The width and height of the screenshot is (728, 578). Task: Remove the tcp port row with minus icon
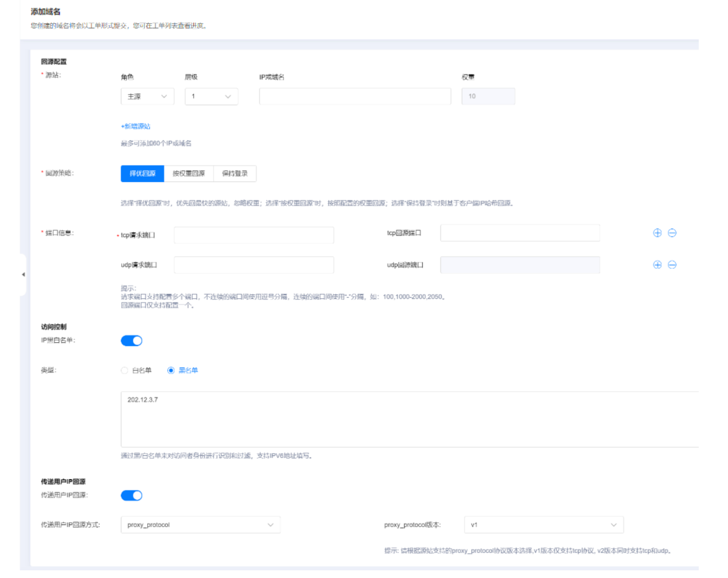pos(672,233)
